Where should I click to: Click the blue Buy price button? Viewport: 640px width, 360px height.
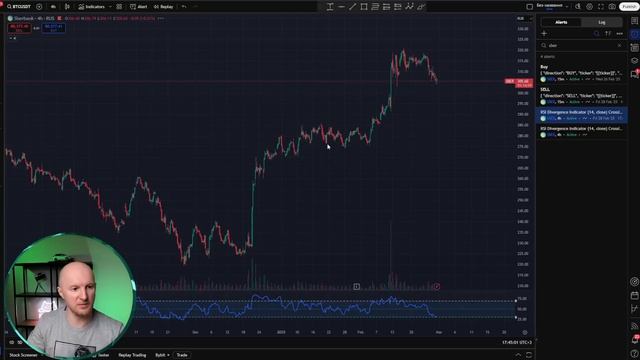tap(53, 28)
